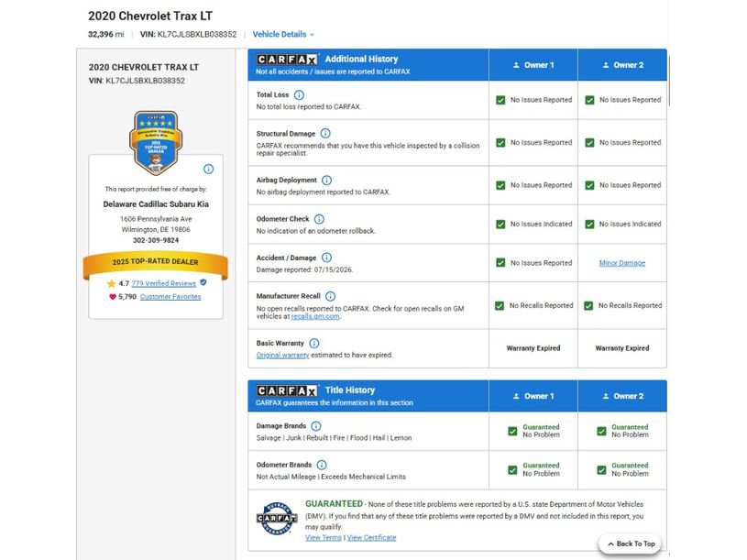Click Warranty Expired under Owner 2
Viewport: 747px width, 560px height.
pyautogui.click(x=622, y=348)
